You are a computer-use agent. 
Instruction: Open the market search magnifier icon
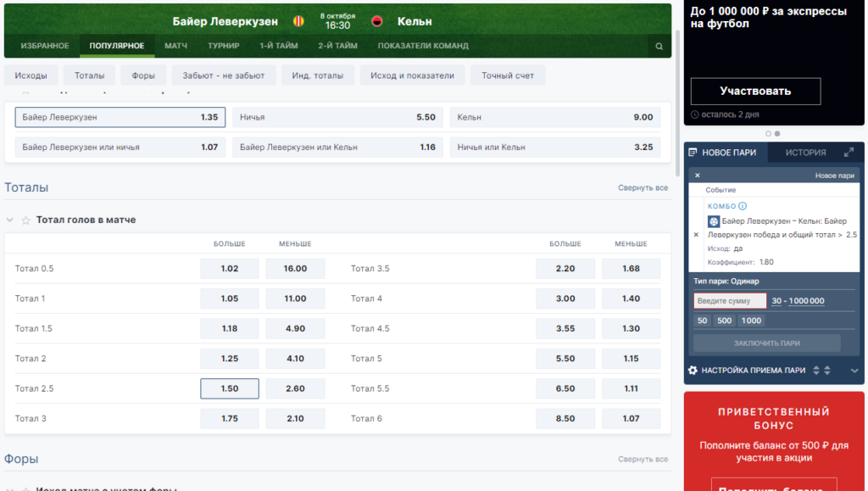coord(659,47)
